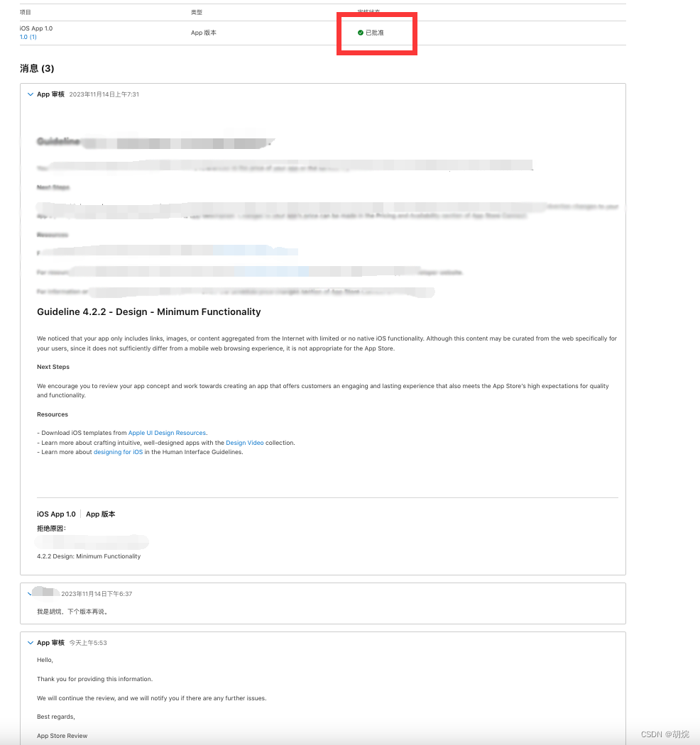Click the 类型 column header
This screenshot has width=700, height=745.
pos(197,12)
